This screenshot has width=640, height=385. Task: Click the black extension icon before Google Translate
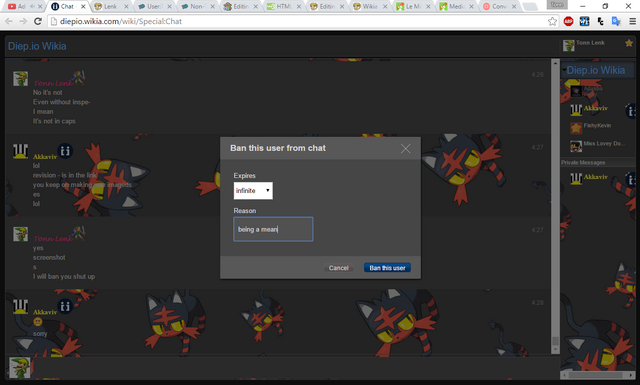(x=600, y=21)
